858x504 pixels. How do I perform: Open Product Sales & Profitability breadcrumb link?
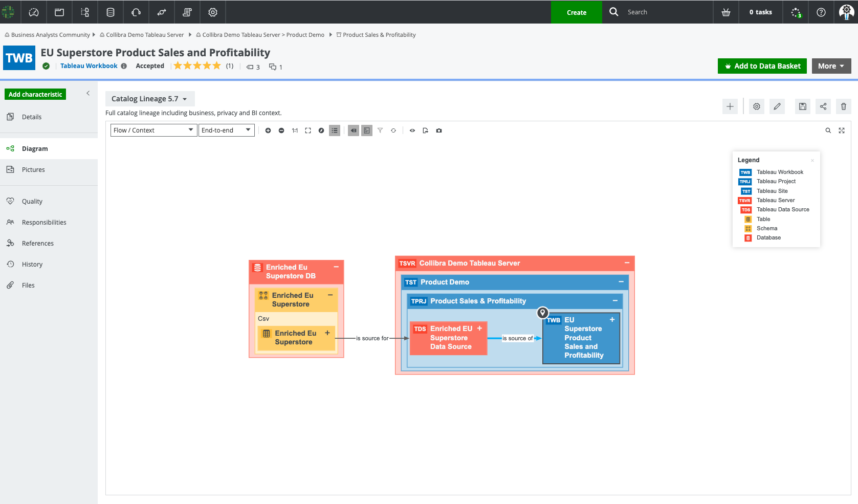(379, 35)
